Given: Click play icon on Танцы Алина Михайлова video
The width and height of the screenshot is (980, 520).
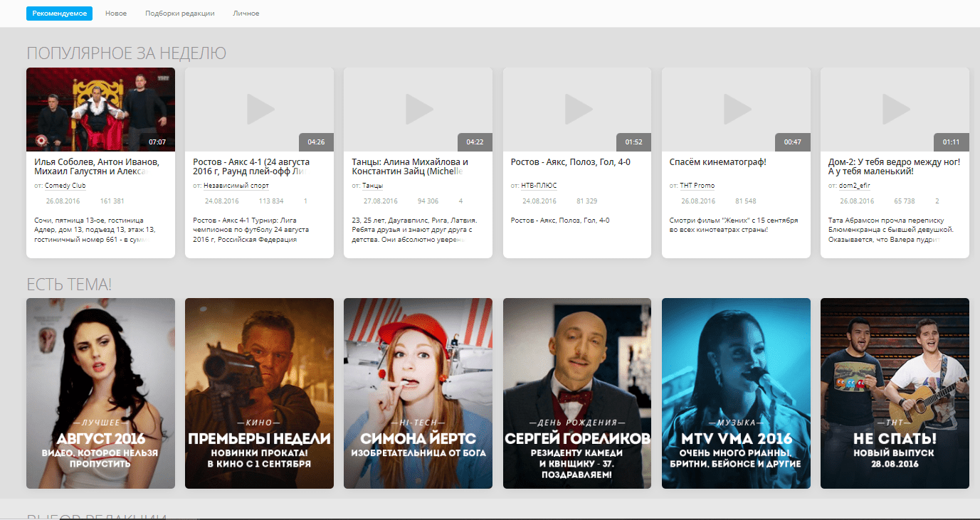Looking at the screenshot, I should point(418,110).
